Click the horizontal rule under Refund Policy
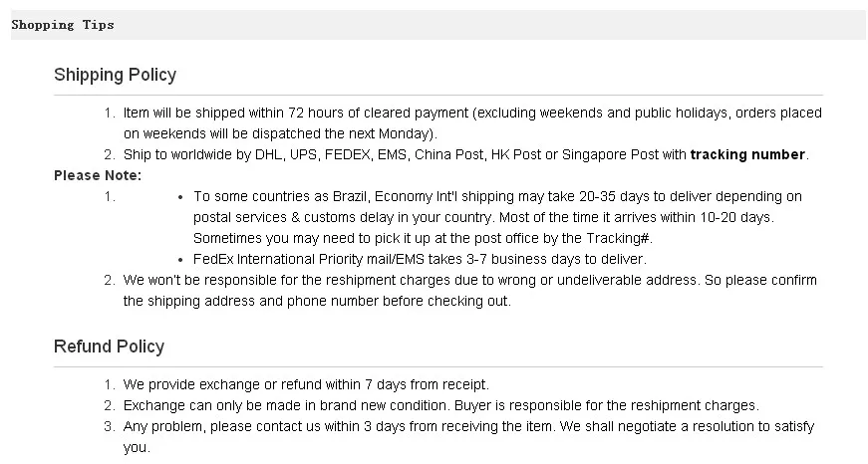Screen dimensions: 868x464 coord(437,366)
